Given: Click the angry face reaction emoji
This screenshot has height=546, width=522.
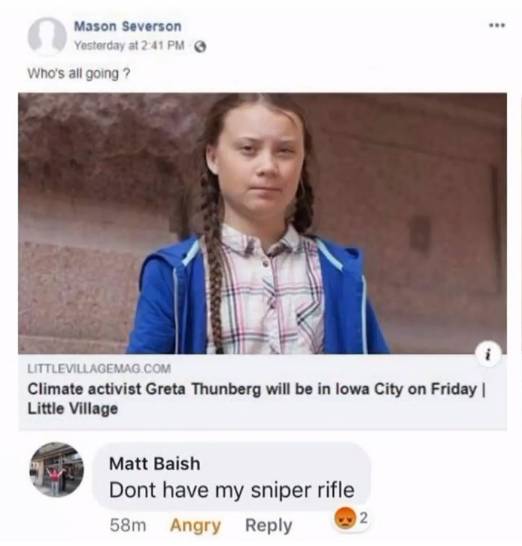Looking at the screenshot, I should click(x=344, y=519).
